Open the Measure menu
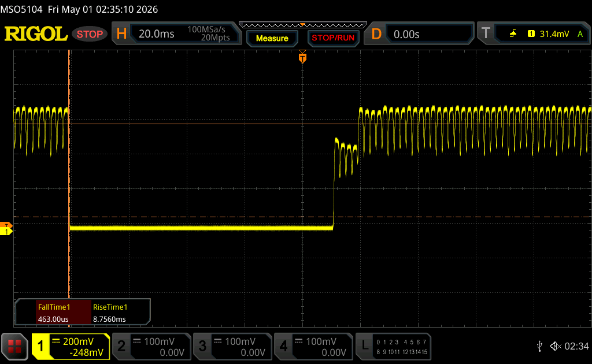The width and height of the screenshot is (592, 364). [272, 38]
